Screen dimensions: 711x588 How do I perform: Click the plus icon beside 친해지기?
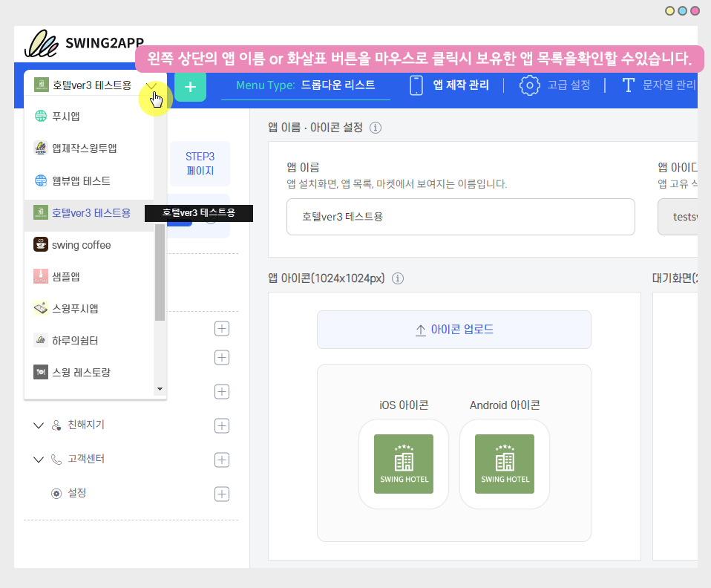click(x=221, y=425)
